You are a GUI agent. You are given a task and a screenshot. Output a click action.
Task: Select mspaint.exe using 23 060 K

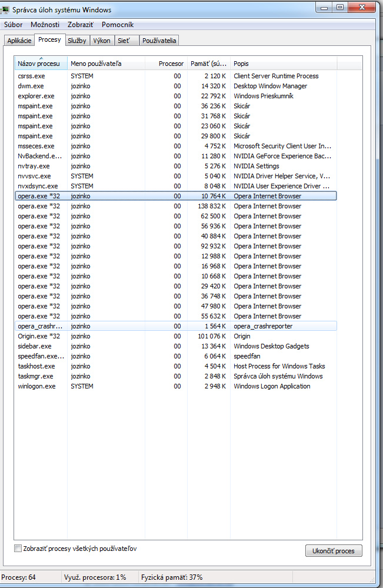(176, 126)
